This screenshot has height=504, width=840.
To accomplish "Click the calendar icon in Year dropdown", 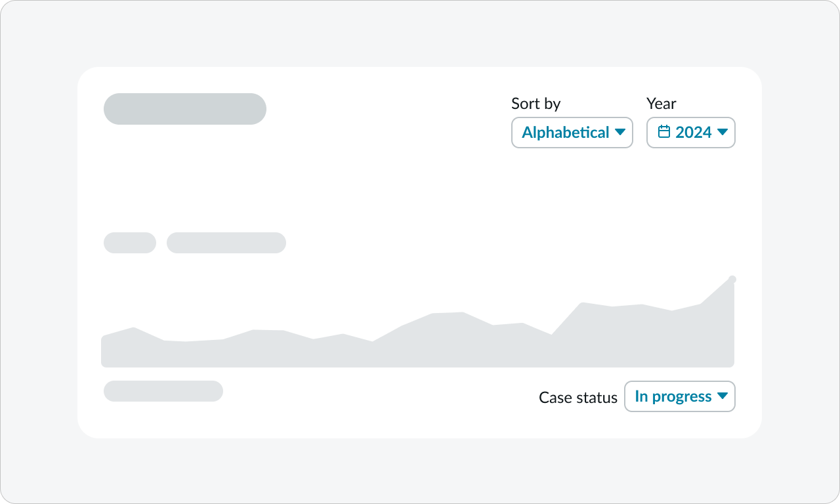I will click(x=664, y=132).
